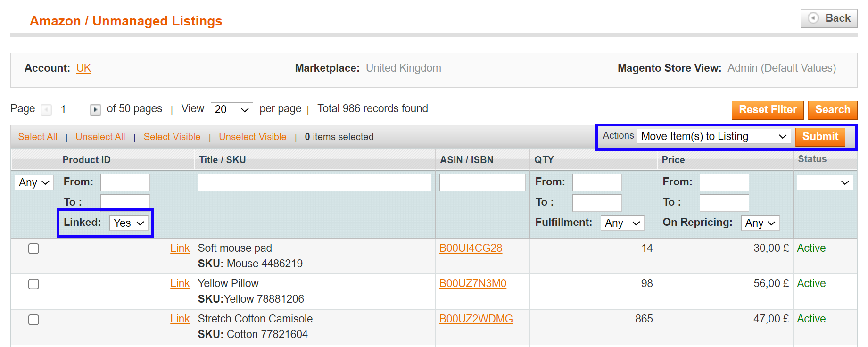
Task: Click SKU Mouse 4486219 text
Action: [x=250, y=264]
